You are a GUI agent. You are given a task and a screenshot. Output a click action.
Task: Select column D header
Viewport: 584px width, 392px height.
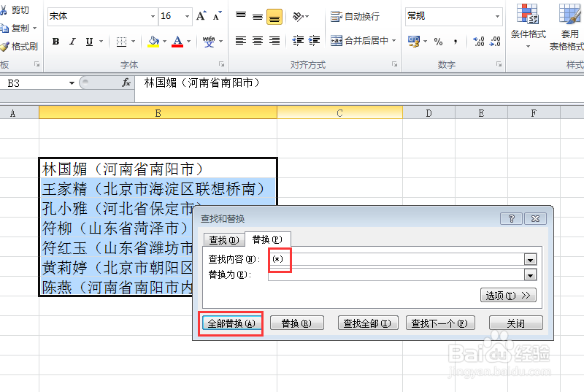[x=429, y=113]
